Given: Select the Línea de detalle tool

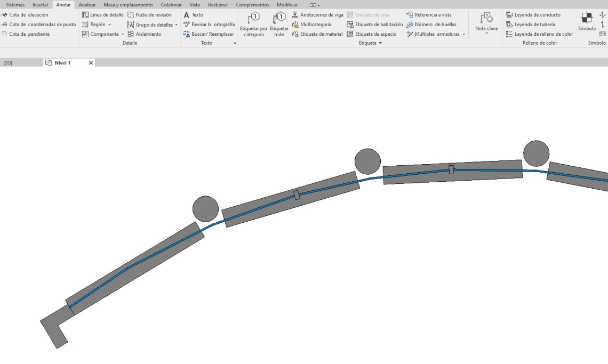Looking at the screenshot, I should click(103, 15).
